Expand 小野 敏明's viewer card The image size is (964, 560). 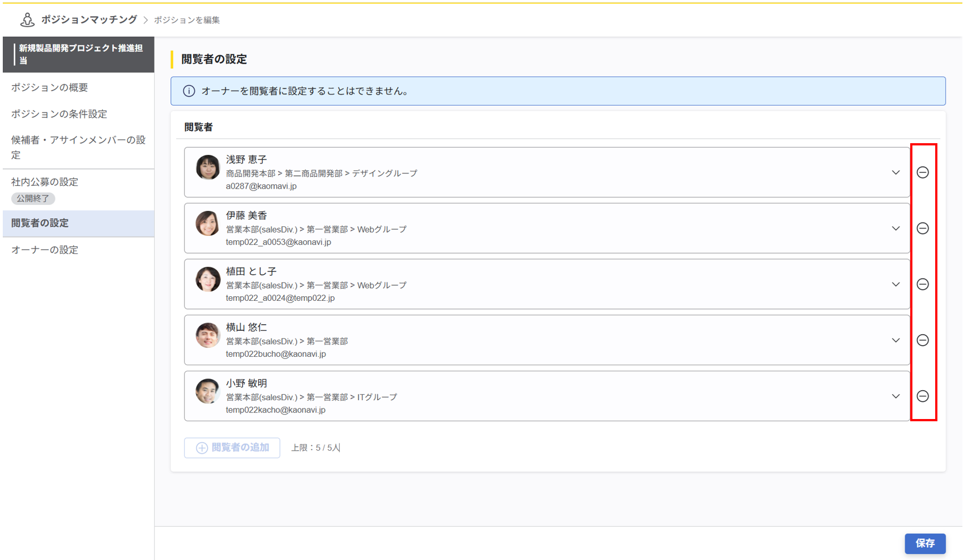[896, 396]
